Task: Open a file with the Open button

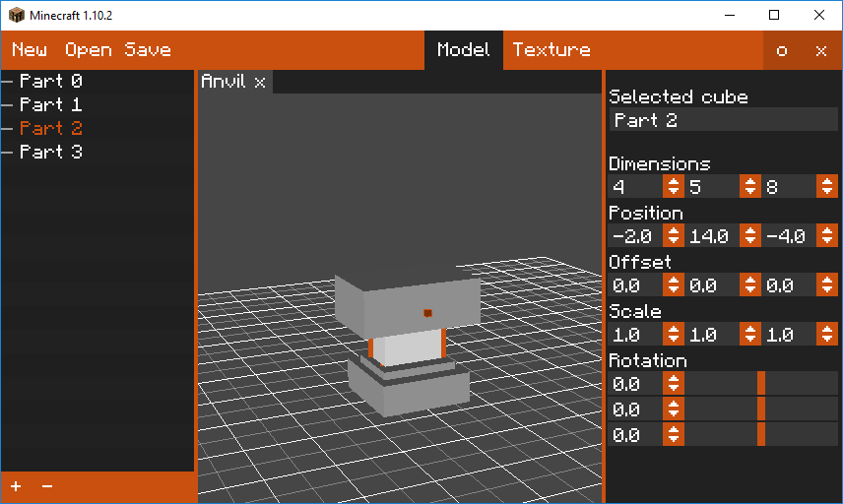Action: [89, 50]
